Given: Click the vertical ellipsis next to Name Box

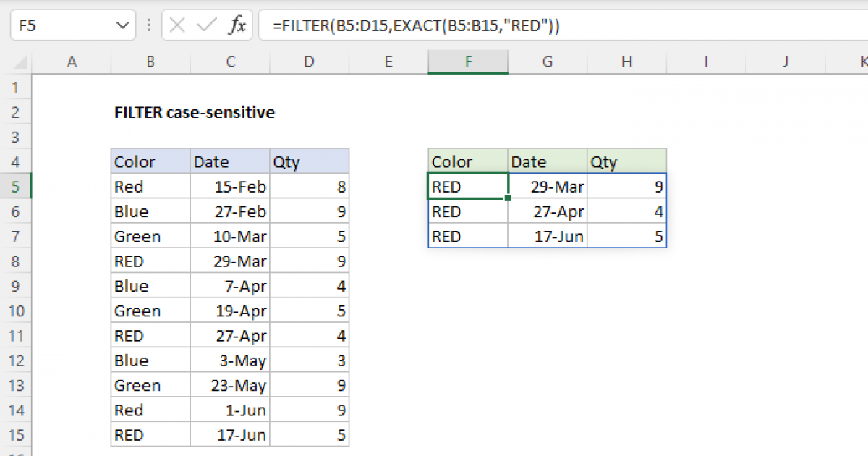Looking at the screenshot, I should point(148,25).
